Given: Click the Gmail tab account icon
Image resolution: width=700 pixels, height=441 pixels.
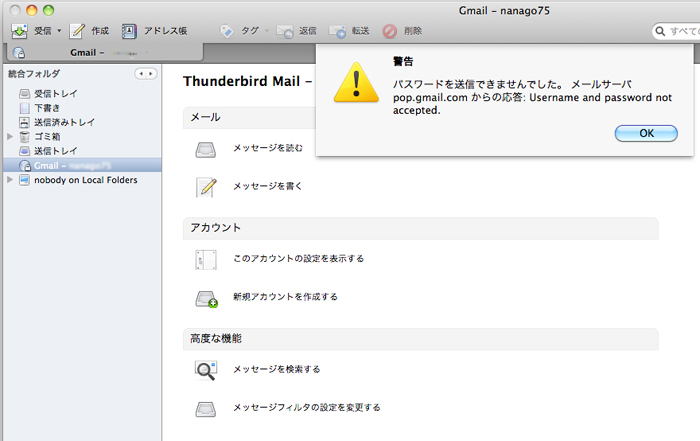Looking at the screenshot, I should [x=19, y=53].
